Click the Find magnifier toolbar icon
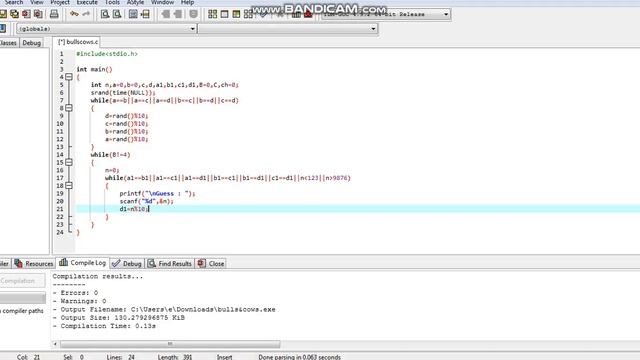 click(x=105, y=14)
